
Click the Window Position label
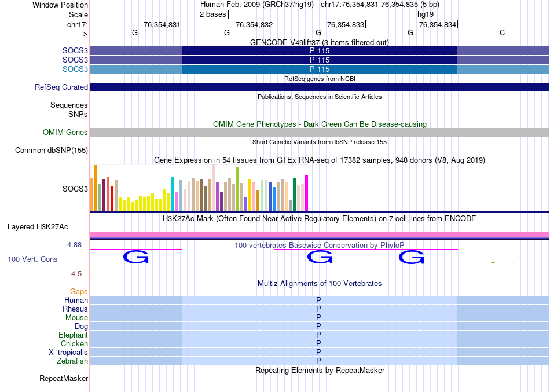(60, 5)
